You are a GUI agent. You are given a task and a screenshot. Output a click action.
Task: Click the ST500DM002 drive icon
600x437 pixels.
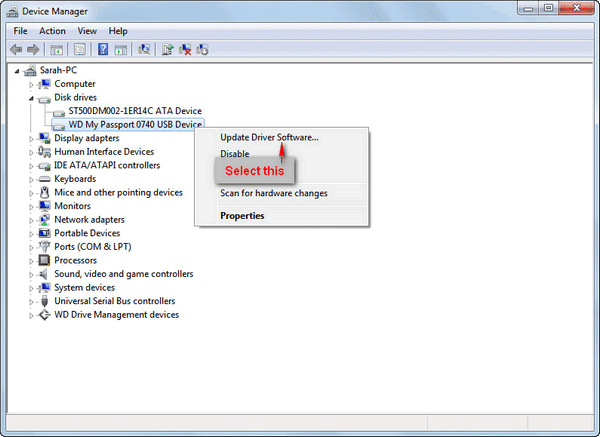pos(59,112)
